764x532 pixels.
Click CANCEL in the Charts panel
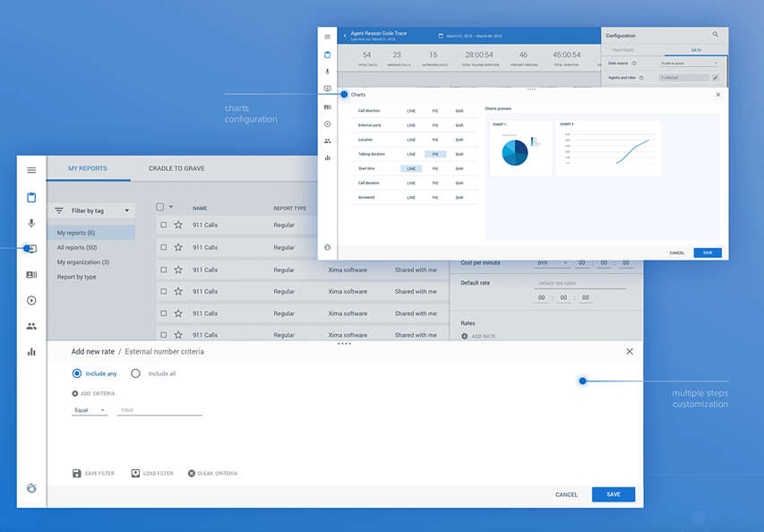(x=677, y=253)
